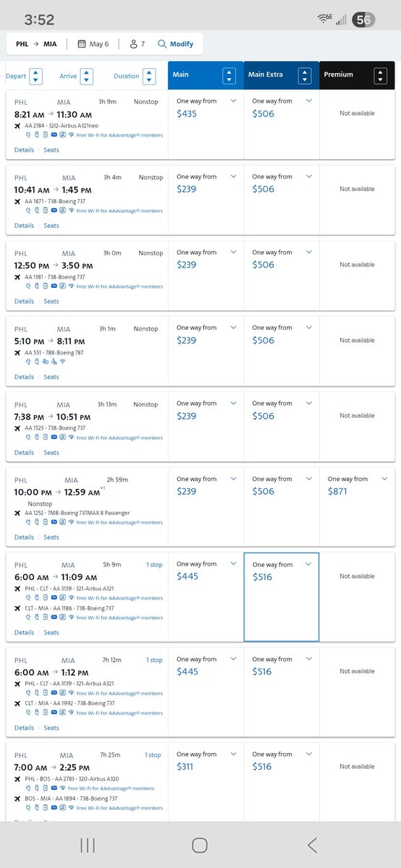401x868 pixels.
Task: Select the Main Extra $516 fare highlighted cell
Action: point(282,597)
